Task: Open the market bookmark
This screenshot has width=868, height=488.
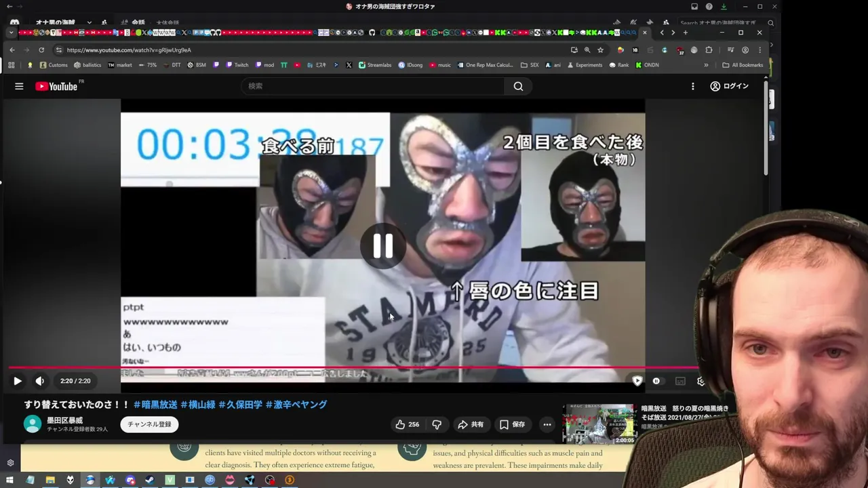Action: (x=120, y=65)
